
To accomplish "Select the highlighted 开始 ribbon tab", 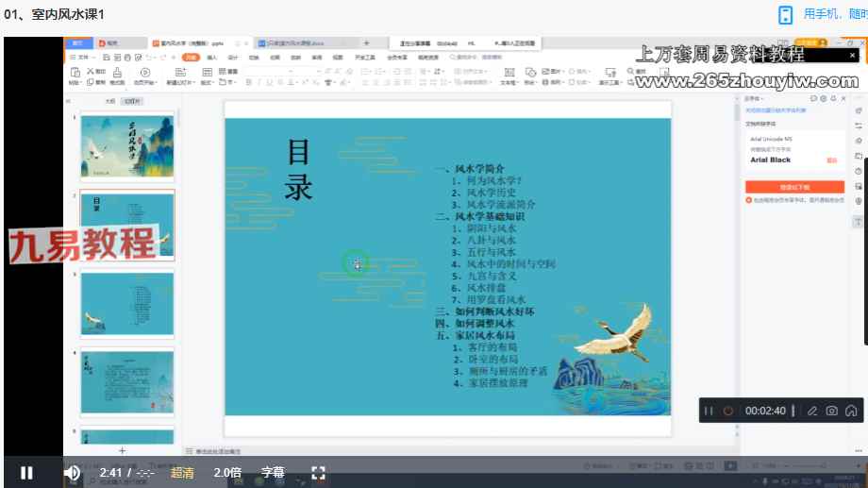I will pos(191,58).
